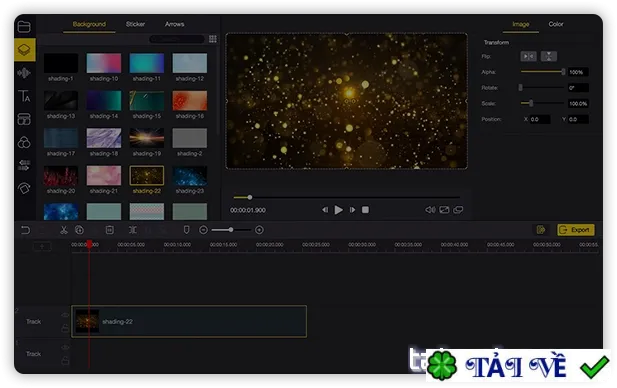The image size is (617, 388).
Task: Open the Image properties tab
Action: (x=521, y=24)
